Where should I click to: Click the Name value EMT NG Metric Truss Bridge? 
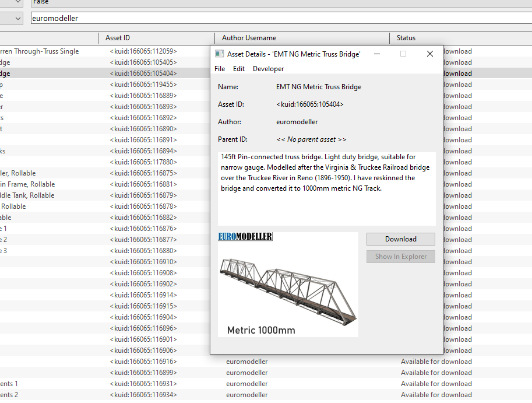pos(319,87)
